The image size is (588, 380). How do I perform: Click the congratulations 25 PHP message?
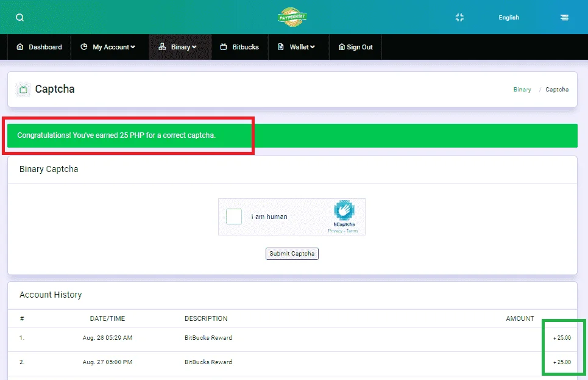pos(116,135)
